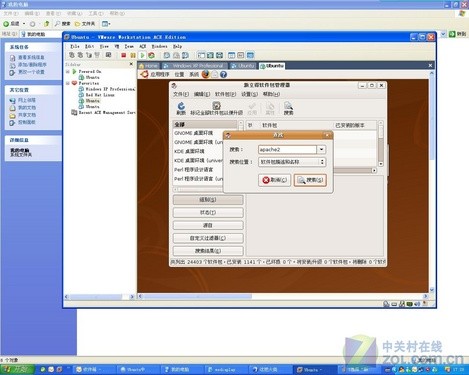This screenshot has width=469, height=375.
Task: Launch Firefox from the Ubuntu top panel
Action: coord(205,74)
